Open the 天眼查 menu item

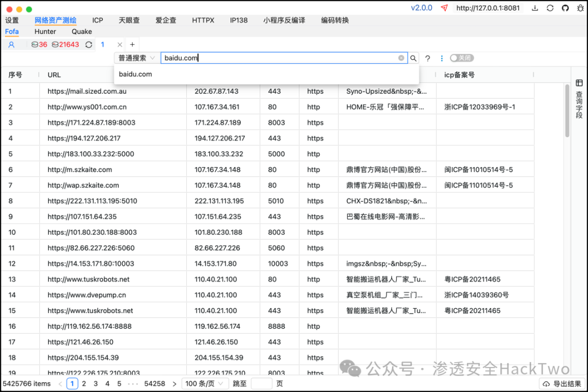(129, 20)
